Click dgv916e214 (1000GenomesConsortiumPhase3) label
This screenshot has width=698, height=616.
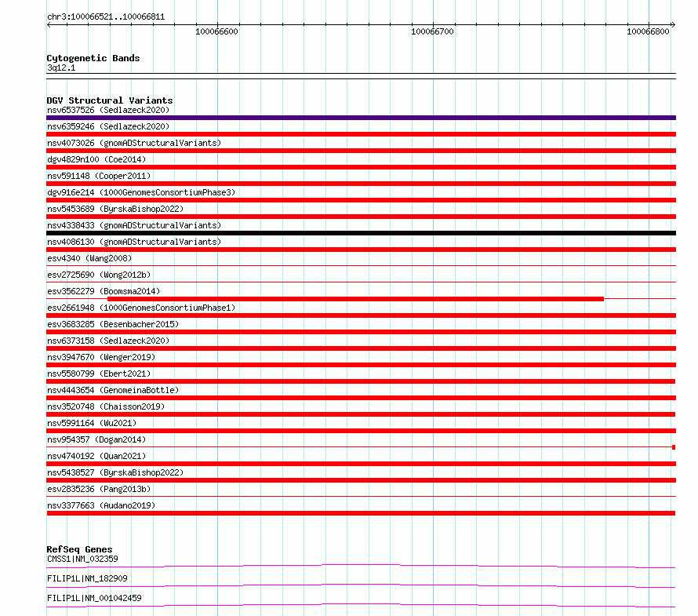(x=141, y=192)
